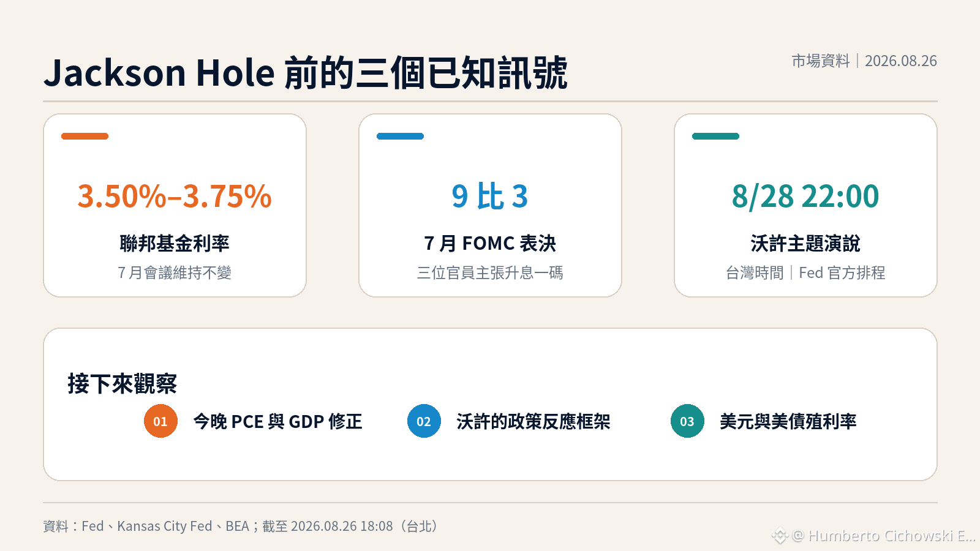The height and width of the screenshot is (551, 980).
Task: Click the orange 01 circle badge
Action: click(x=160, y=421)
